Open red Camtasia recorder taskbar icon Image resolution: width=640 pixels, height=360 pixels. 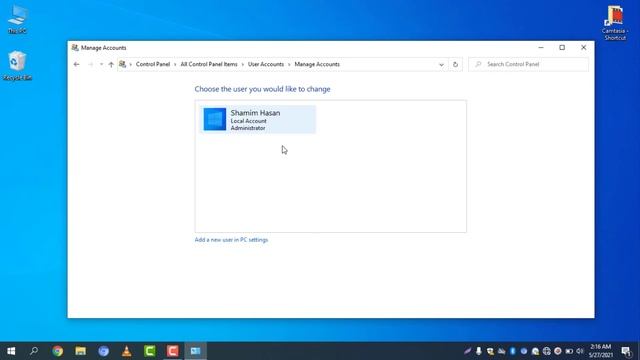[x=172, y=351]
